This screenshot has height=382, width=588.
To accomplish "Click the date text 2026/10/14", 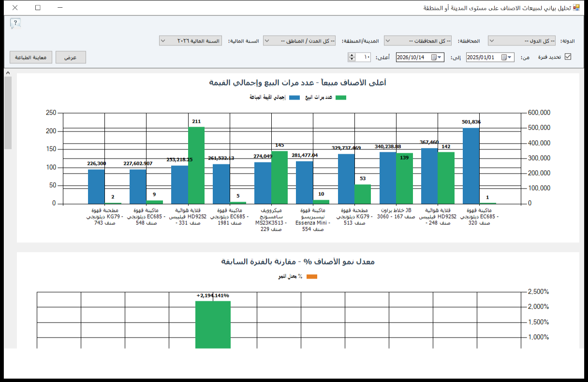I will click(x=411, y=57).
